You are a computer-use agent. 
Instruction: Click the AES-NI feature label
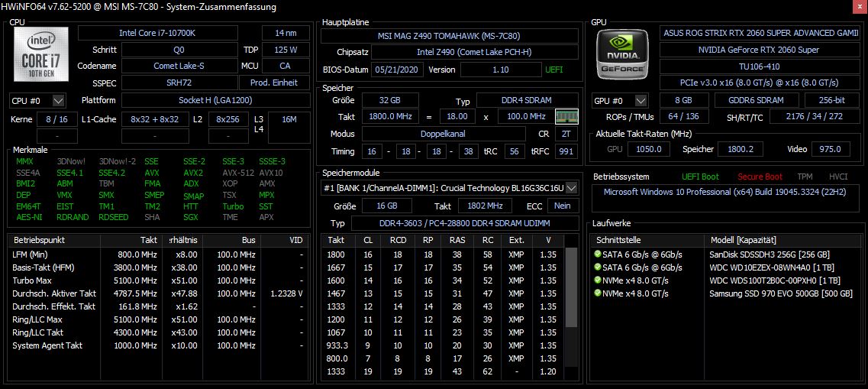tap(29, 217)
